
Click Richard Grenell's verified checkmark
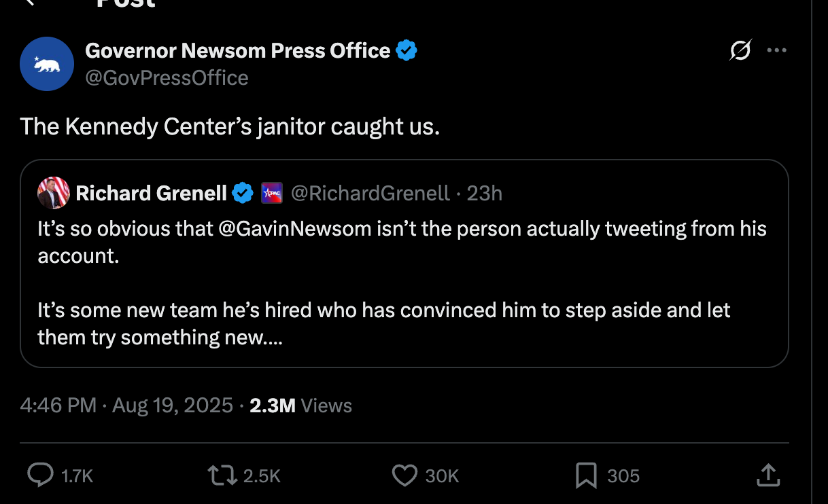[242, 192]
